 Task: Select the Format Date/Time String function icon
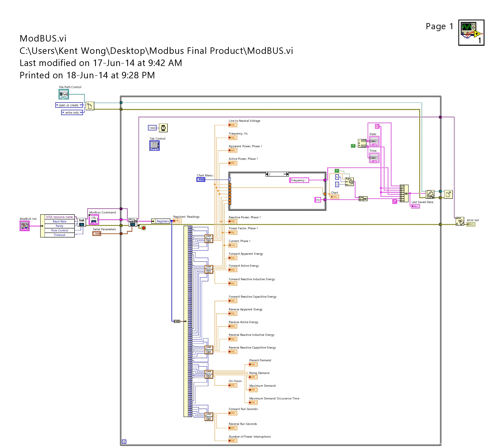(x=362, y=143)
